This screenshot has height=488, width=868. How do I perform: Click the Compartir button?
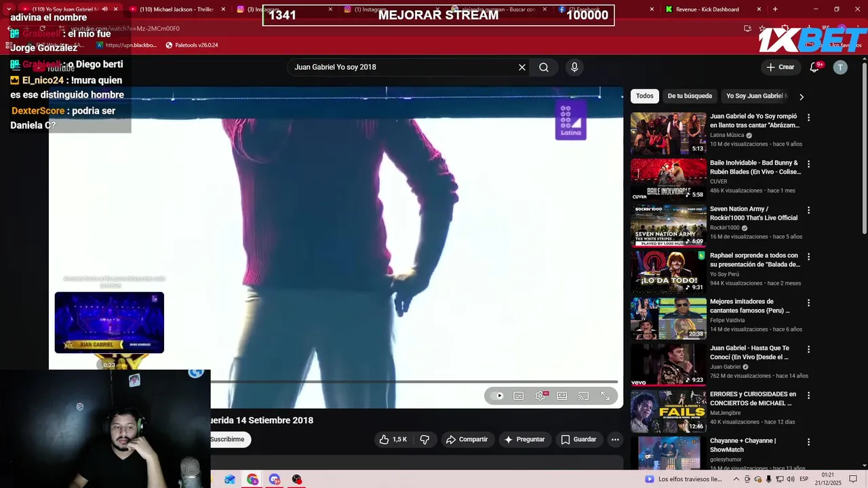(467, 439)
